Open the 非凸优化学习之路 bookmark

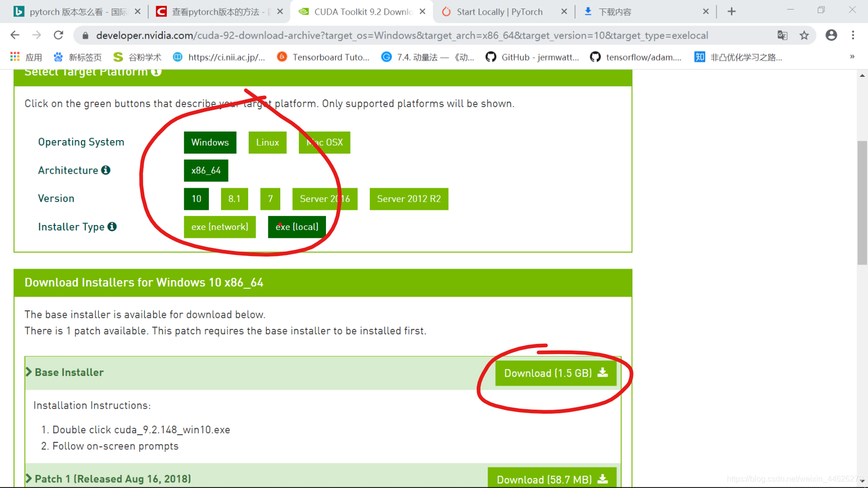click(x=738, y=57)
